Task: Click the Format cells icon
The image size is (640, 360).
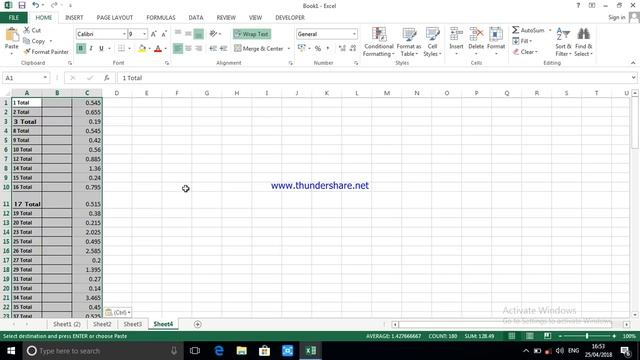Action: tap(496, 35)
